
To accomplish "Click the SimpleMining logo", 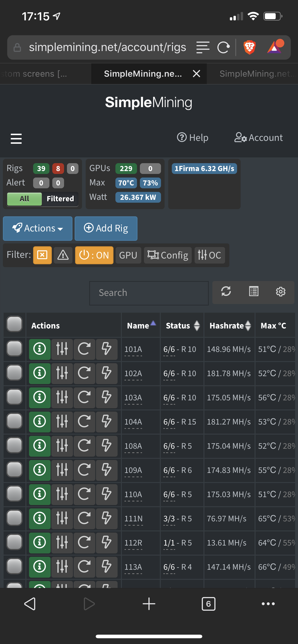I will [149, 102].
